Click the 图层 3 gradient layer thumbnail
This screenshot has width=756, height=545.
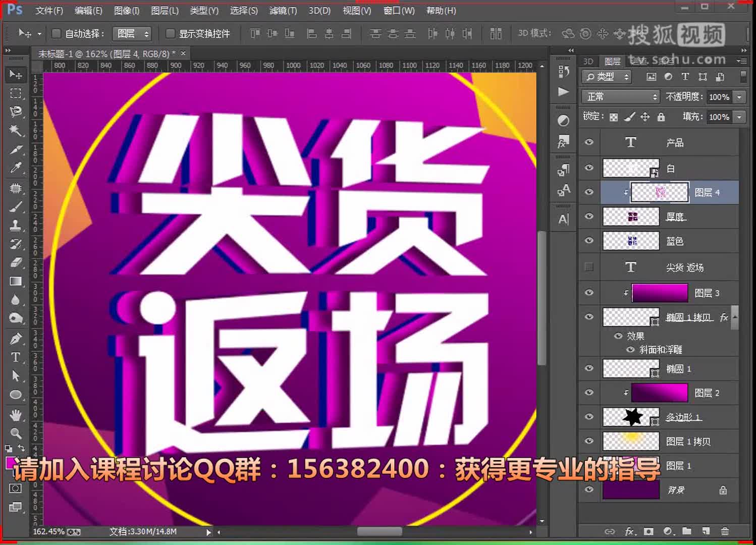[x=659, y=293]
